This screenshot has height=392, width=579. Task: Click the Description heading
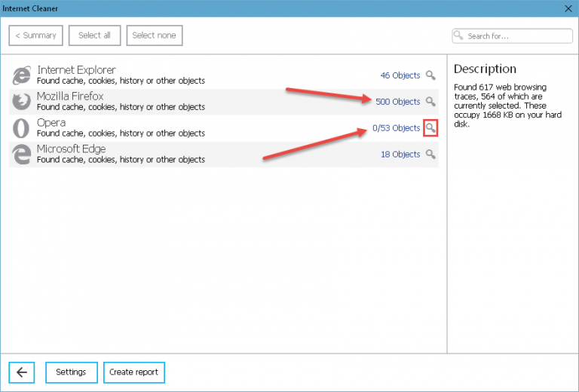(485, 69)
